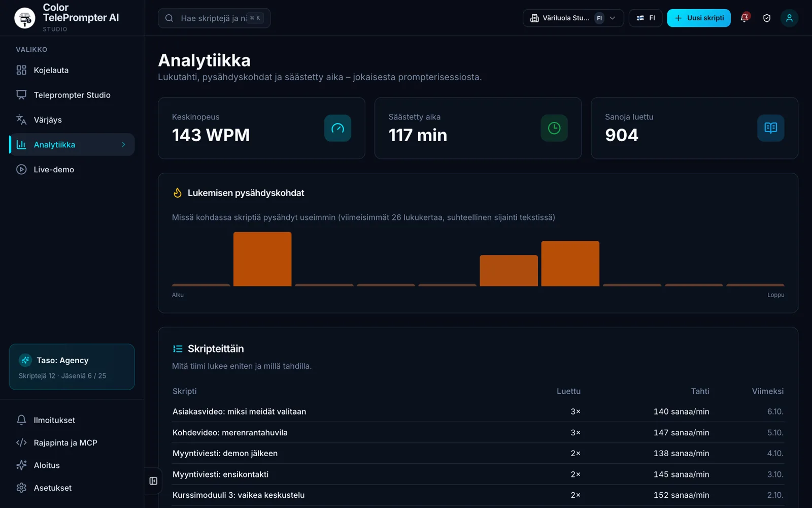Image resolution: width=812 pixels, height=508 pixels.
Task: Open the Aloitus link in sidebar
Action: tap(72, 465)
